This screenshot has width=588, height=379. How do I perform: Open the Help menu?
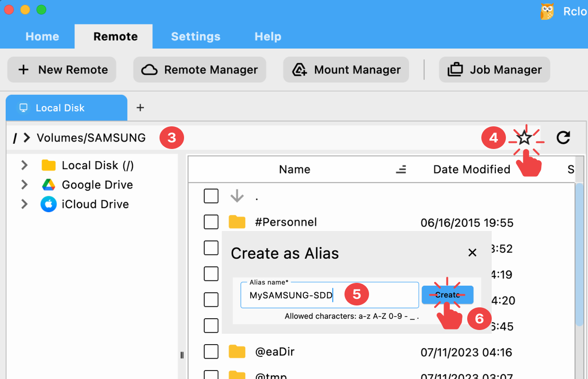tap(267, 36)
